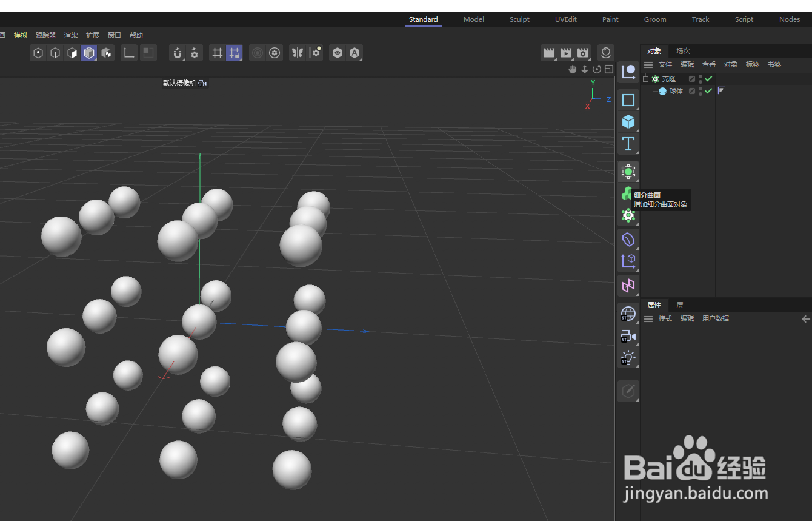Select the cube primitive icon in right sidebar
The image size is (812, 521).
(x=628, y=122)
